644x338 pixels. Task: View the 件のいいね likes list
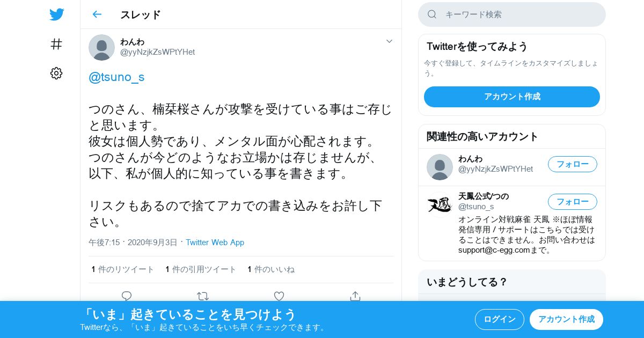[271, 269]
